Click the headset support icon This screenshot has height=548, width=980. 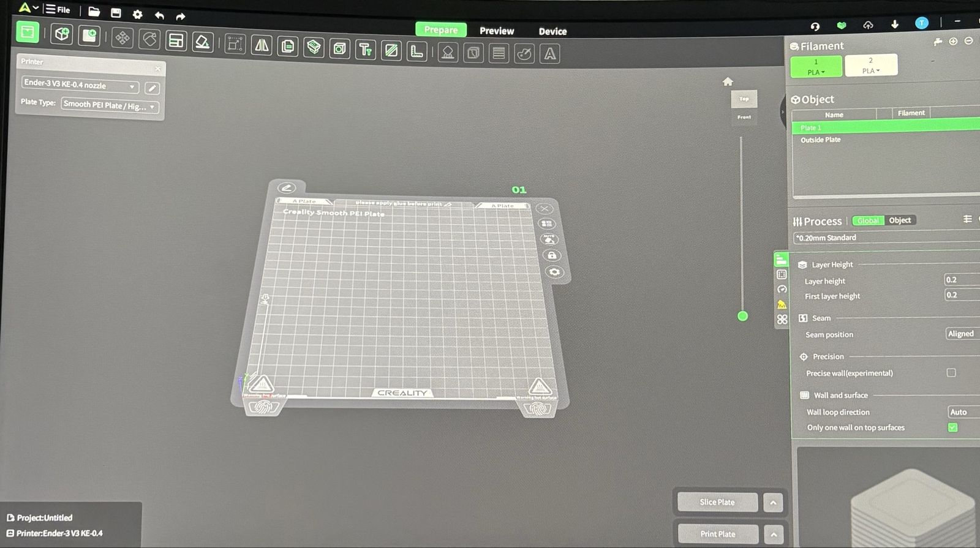coord(815,26)
